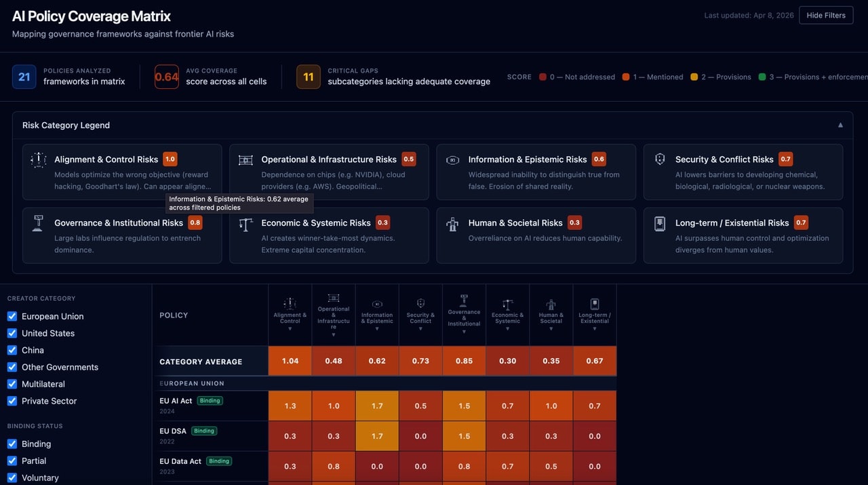Screen dimensions: 868x485
Task: Select the EU Data Act policy row
Action: point(180,461)
